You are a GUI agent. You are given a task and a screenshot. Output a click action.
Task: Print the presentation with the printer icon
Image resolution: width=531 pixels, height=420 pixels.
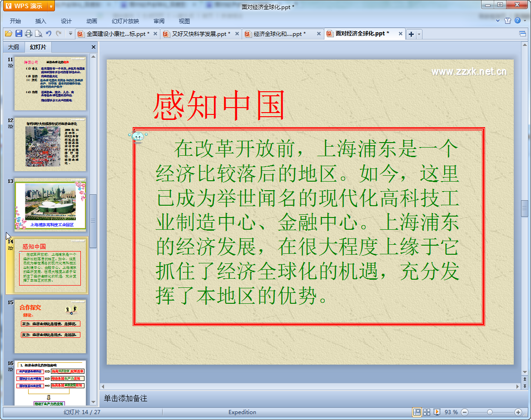point(29,34)
